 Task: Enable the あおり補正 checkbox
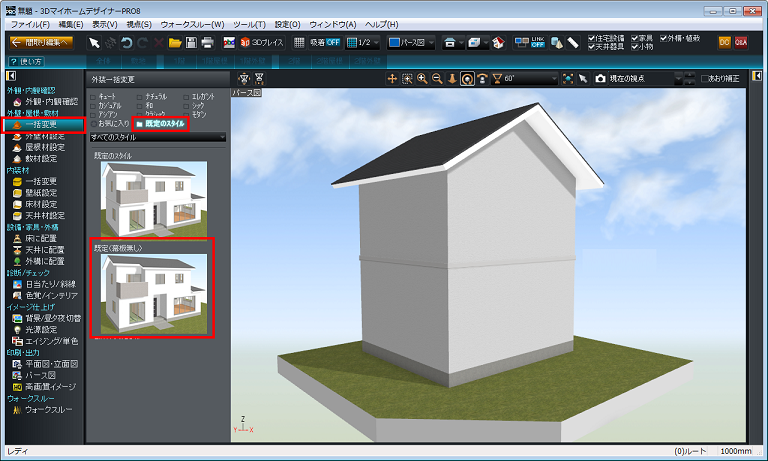pyautogui.click(x=705, y=78)
